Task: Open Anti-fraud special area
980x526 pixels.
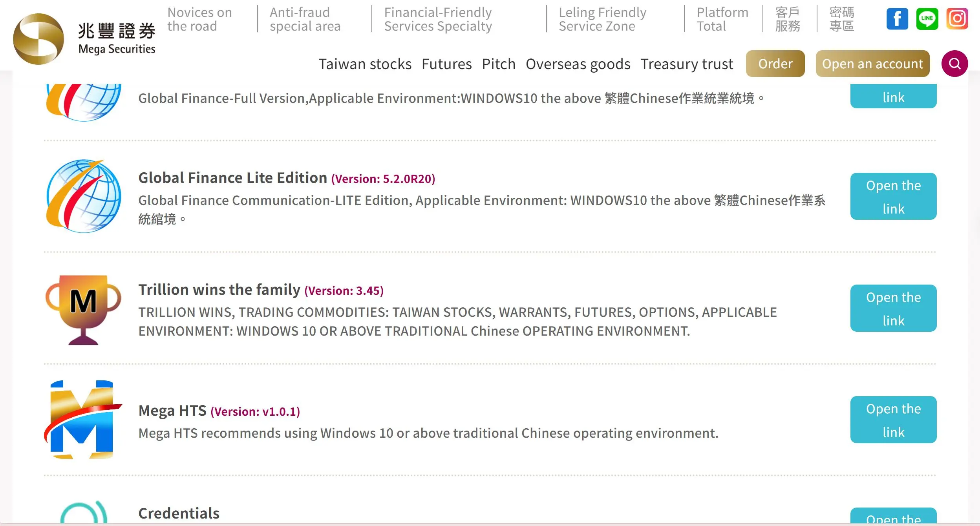Action: click(x=305, y=19)
